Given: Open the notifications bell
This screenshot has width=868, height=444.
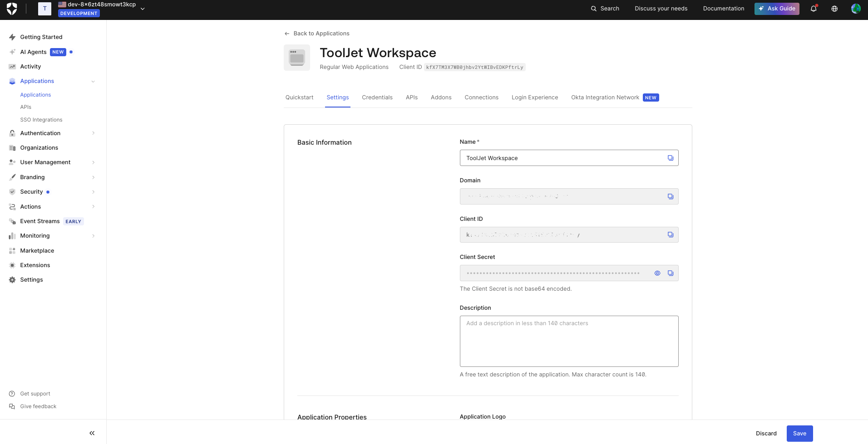Looking at the screenshot, I should (x=813, y=9).
